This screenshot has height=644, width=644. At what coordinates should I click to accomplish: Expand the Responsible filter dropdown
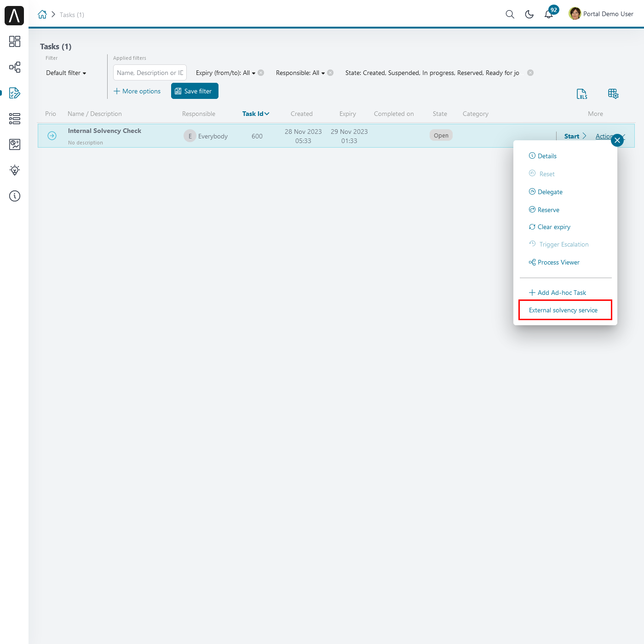[x=300, y=73]
